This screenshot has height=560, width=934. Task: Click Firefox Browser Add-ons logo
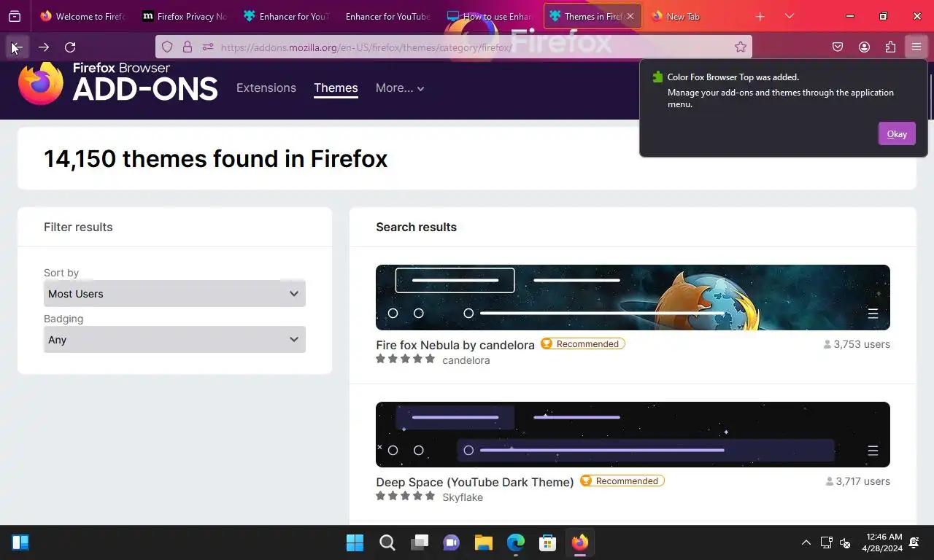pyautogui.click(x=118, y=83)
